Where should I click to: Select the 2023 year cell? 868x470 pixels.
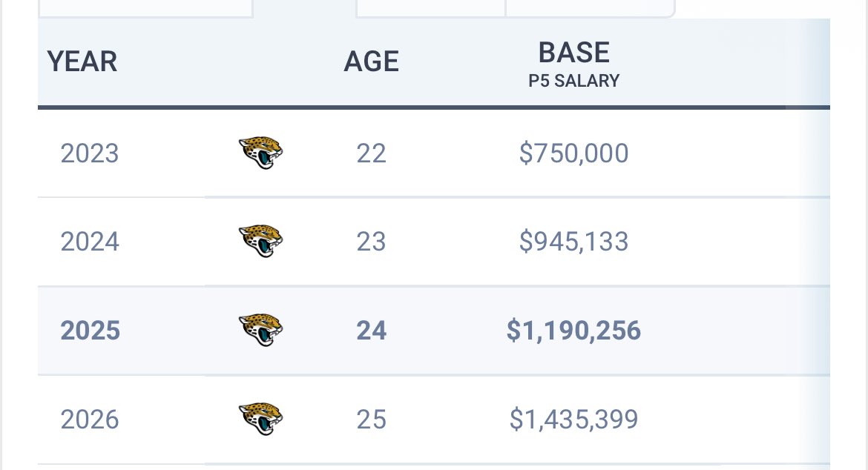[90, 153]
